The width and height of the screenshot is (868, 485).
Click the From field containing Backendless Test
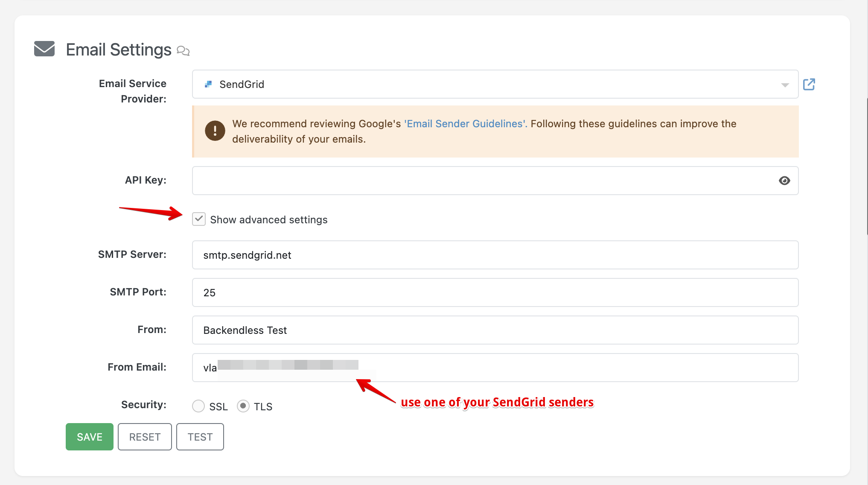[x=495, y=330]
